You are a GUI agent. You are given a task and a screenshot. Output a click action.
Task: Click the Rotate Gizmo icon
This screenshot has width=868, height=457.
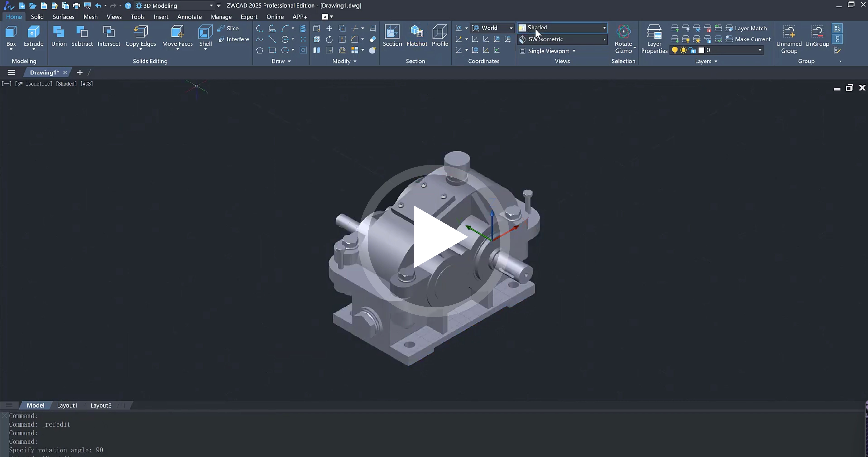(x=623, y=32)
